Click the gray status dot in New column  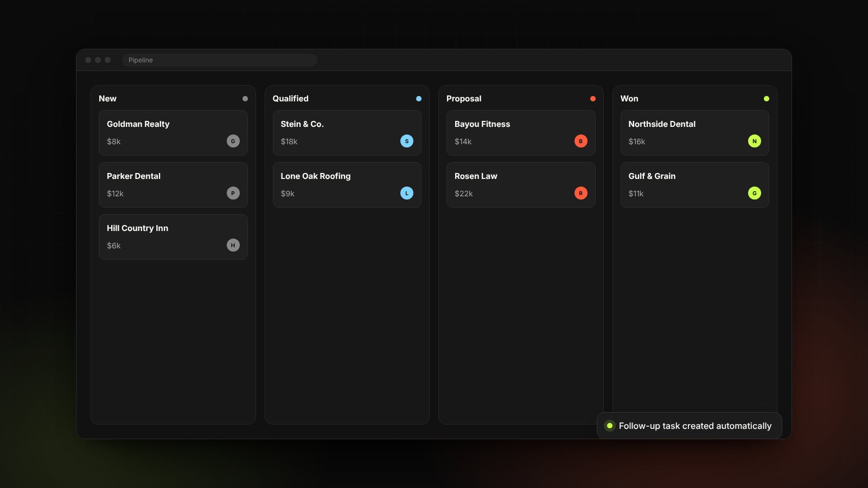[245, 99]
